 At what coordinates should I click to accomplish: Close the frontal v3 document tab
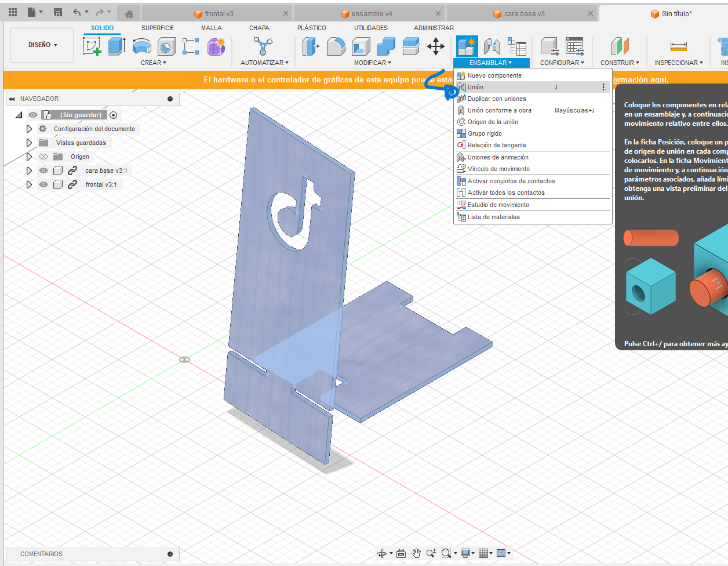286,14
